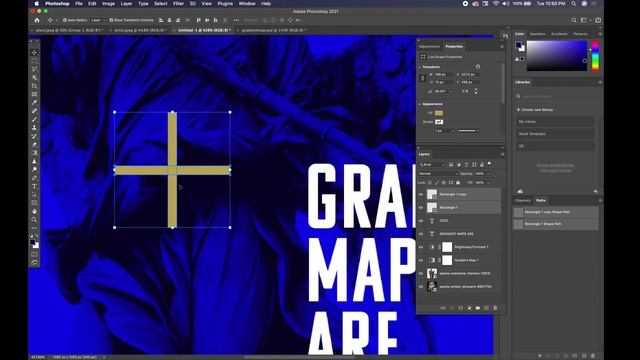This screenshot has height=360, width=640.
Task: Click the lock all (padlock) icon in Layers
Action: point(458,183)
